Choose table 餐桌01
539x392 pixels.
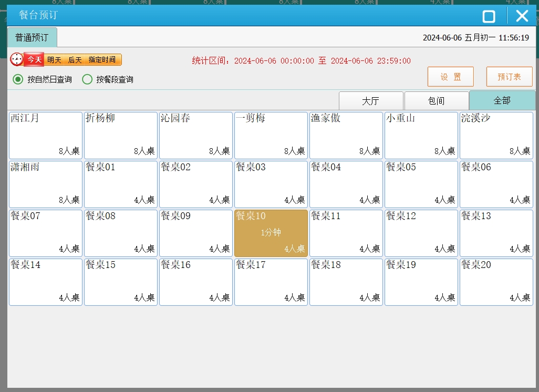click(x=121, y=184)
